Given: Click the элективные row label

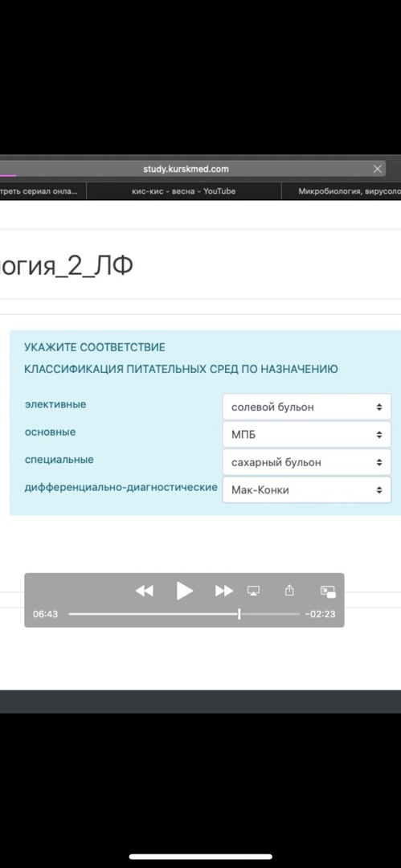Looking at the screenshot, I should coord(55,404).
